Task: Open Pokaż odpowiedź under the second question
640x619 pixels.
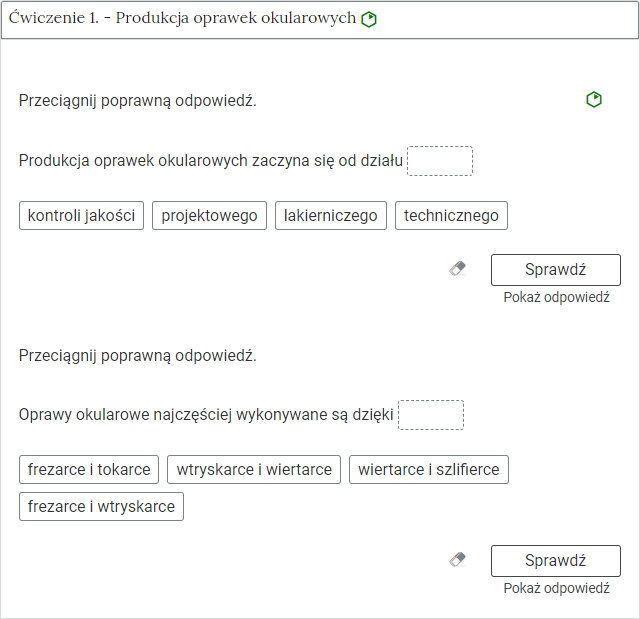Action: [x=556, y=588]
